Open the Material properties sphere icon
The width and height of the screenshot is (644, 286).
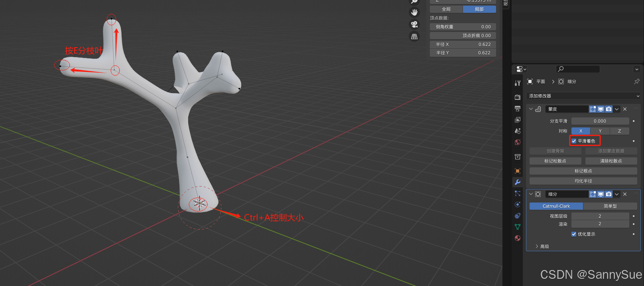pyautogui.click(x=518, y=238)
